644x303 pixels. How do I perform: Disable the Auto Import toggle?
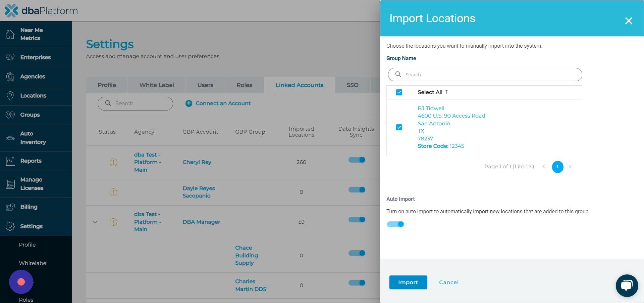click(x=395, y=224)
